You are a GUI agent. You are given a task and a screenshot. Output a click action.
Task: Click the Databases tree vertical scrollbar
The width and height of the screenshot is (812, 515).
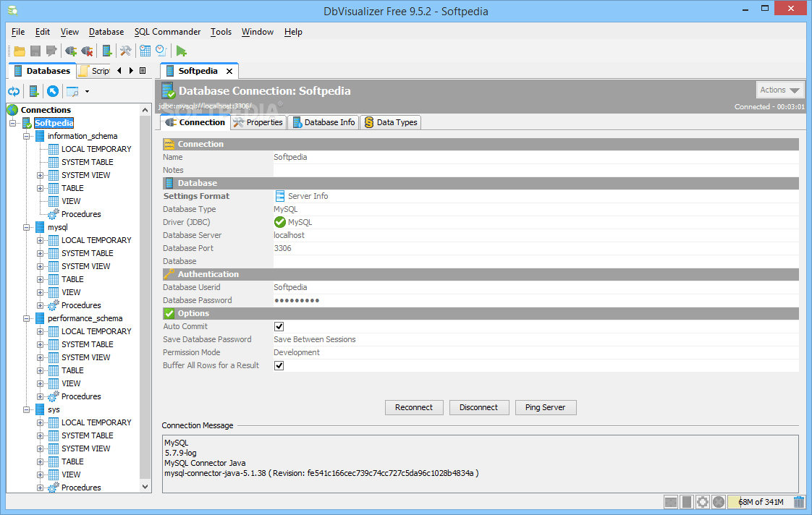point(145,297)
